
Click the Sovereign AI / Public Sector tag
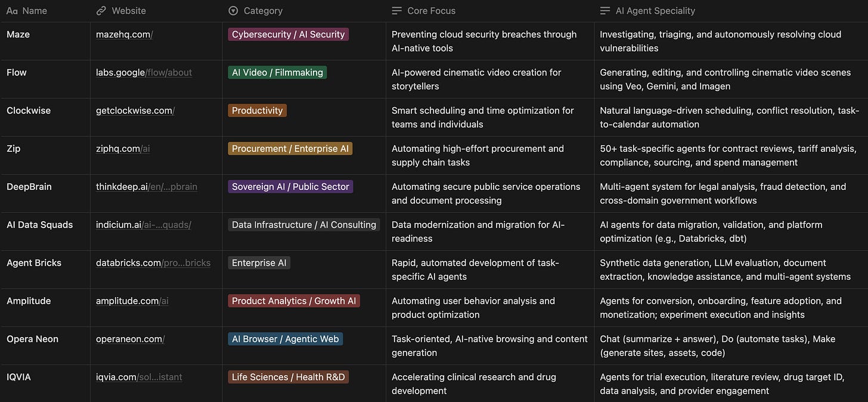tap(291, 187)
